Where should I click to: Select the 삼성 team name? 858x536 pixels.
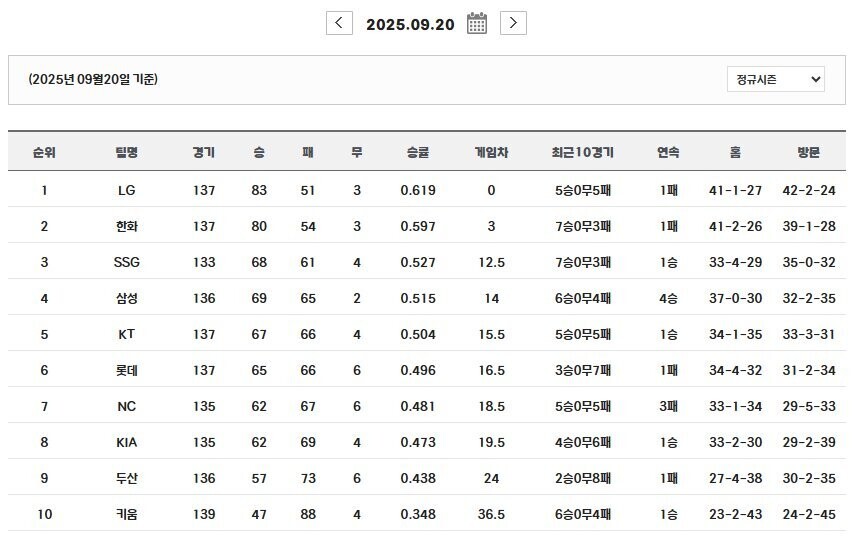pos(126,299)
